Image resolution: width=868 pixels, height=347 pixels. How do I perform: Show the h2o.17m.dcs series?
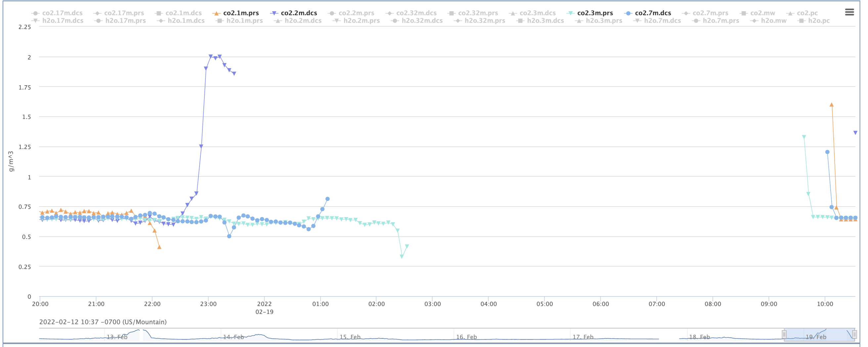[63, 21]
